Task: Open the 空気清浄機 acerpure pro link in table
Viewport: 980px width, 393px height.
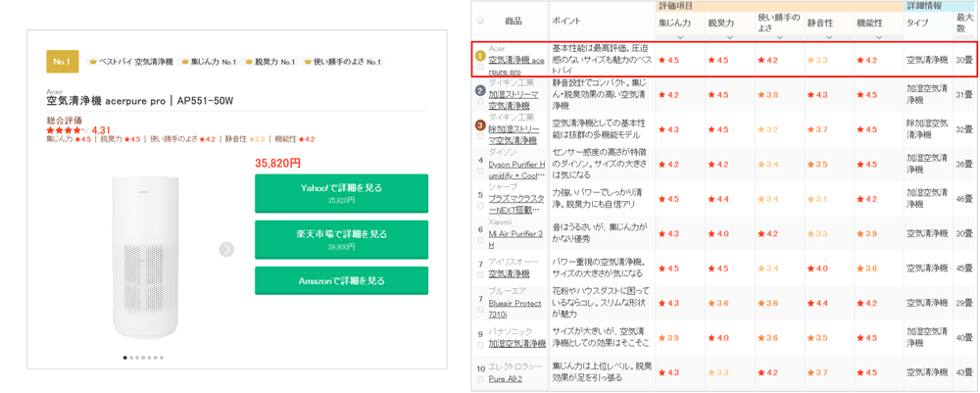Action: (x=516, y=66)
